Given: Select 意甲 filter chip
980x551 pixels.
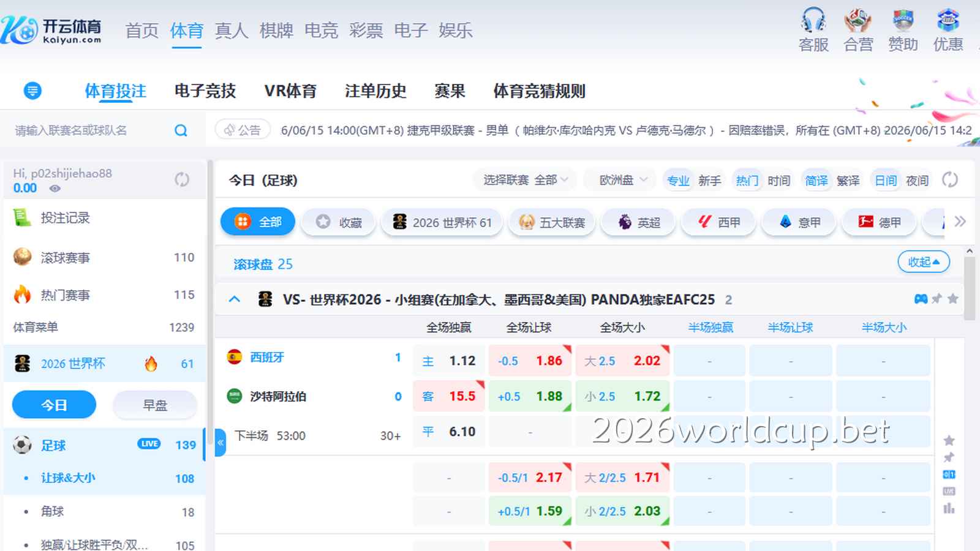Looking at the screenshot, I should click(x=799, y=222).
